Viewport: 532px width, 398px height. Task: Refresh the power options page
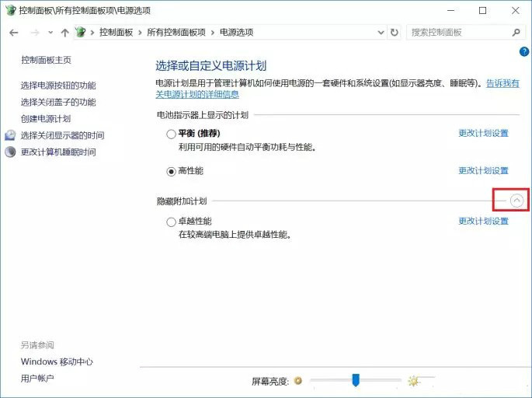click(395, 33)
